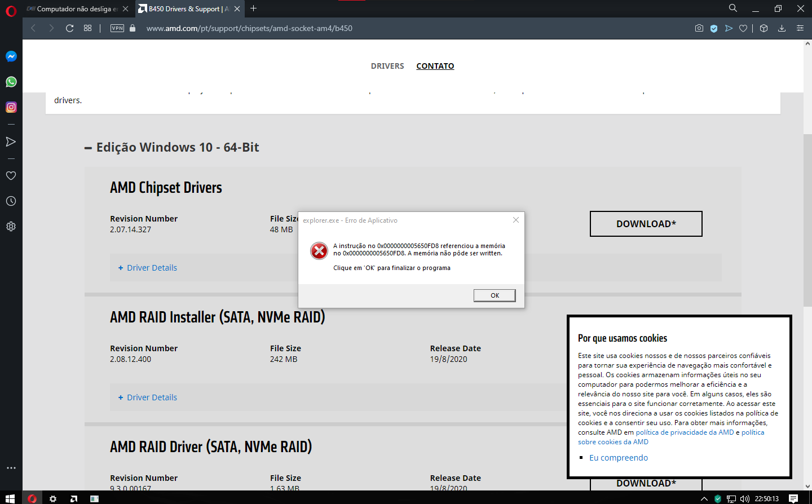Screen dimensions: 812x504
Task: Open history clock icon in sidebar
Action: click(11, 201)
